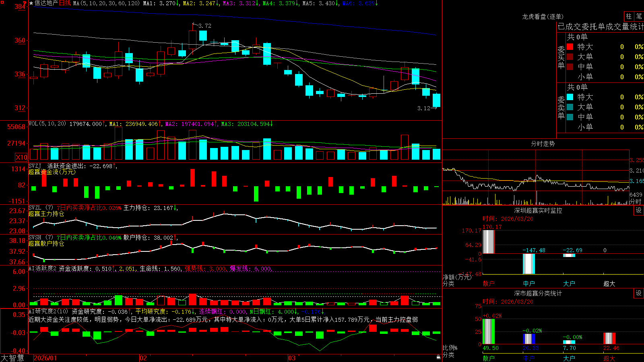This screenshot has height=362, width=644.
Task: Click the SVZJ indicator name
Action: pos(35,166)
